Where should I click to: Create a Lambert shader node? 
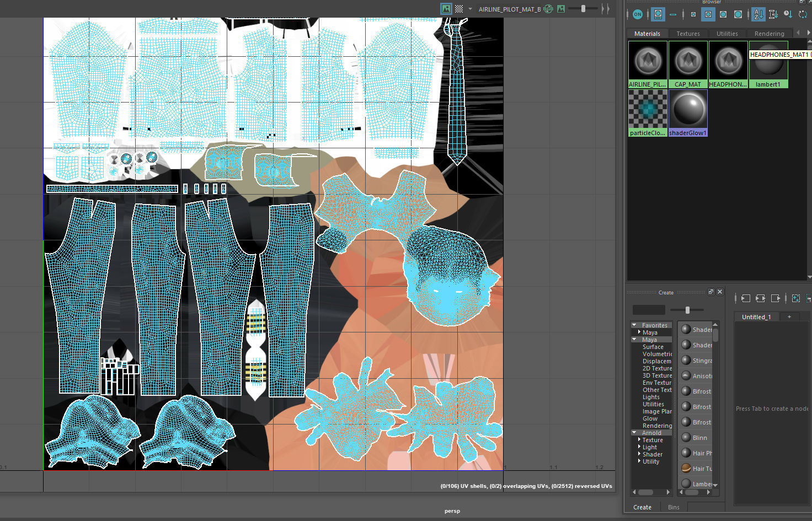(696, 484)
